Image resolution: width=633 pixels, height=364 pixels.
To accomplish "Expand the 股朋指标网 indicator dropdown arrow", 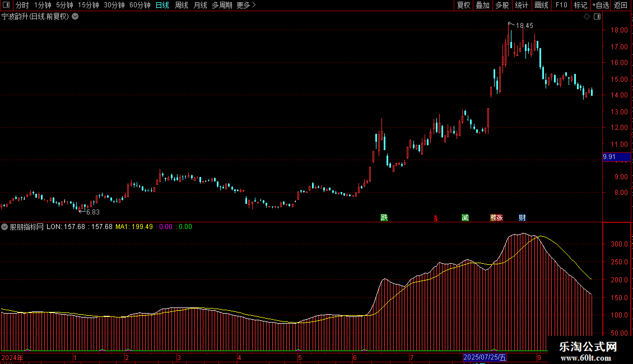I will point(5,227).
